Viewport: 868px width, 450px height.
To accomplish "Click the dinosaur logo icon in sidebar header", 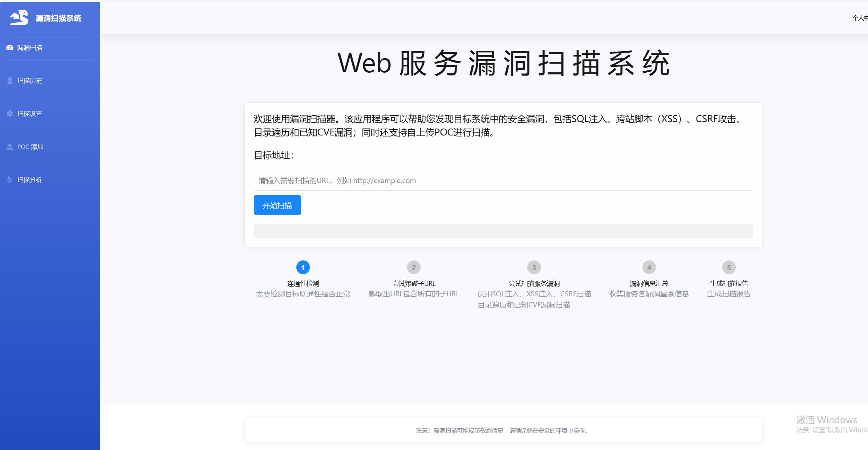I will [x=19, y=17].
